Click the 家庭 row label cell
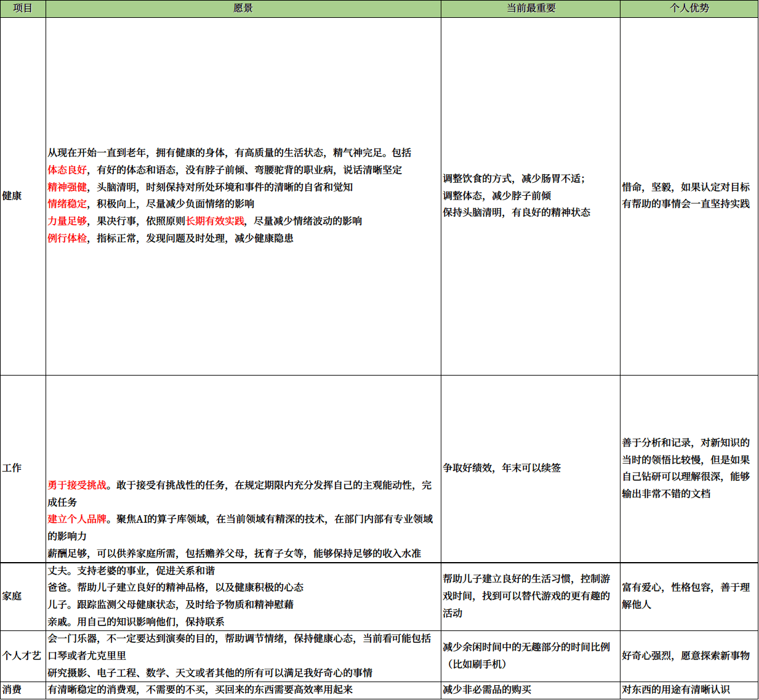Viewport: 759px width, 700px height. 23,596
